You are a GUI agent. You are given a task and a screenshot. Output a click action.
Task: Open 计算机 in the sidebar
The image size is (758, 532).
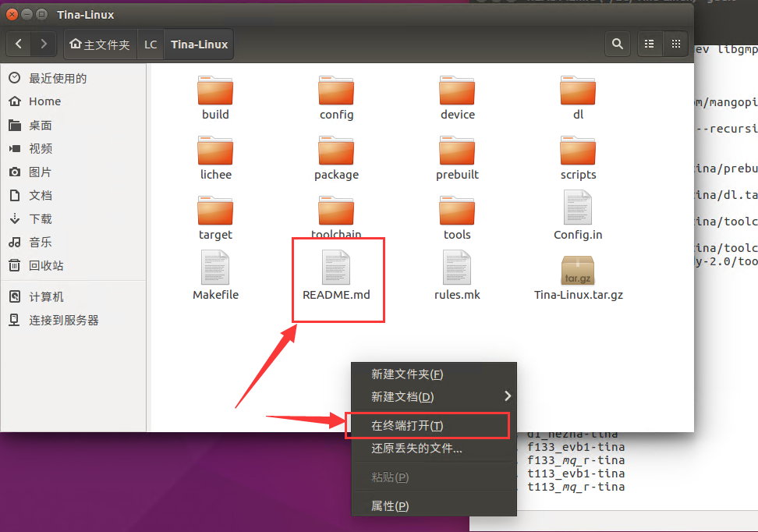[x=73, y=296]
